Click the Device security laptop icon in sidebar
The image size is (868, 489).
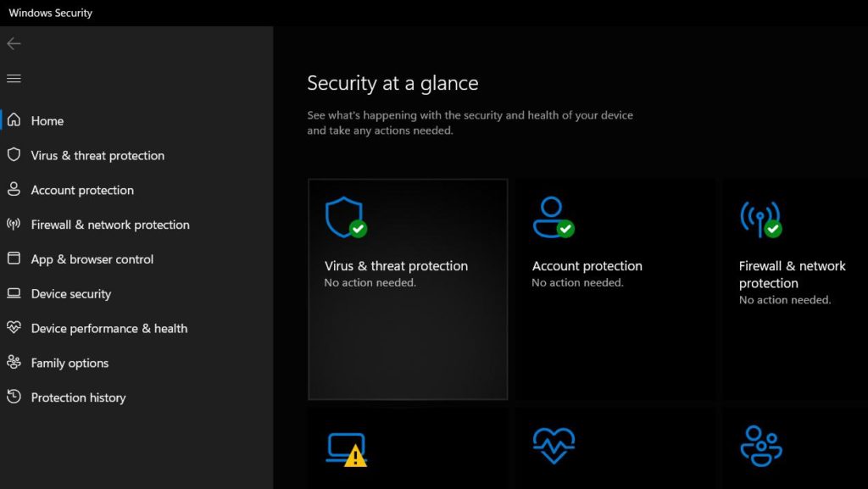pyautogui.click(x=14, y=294)
